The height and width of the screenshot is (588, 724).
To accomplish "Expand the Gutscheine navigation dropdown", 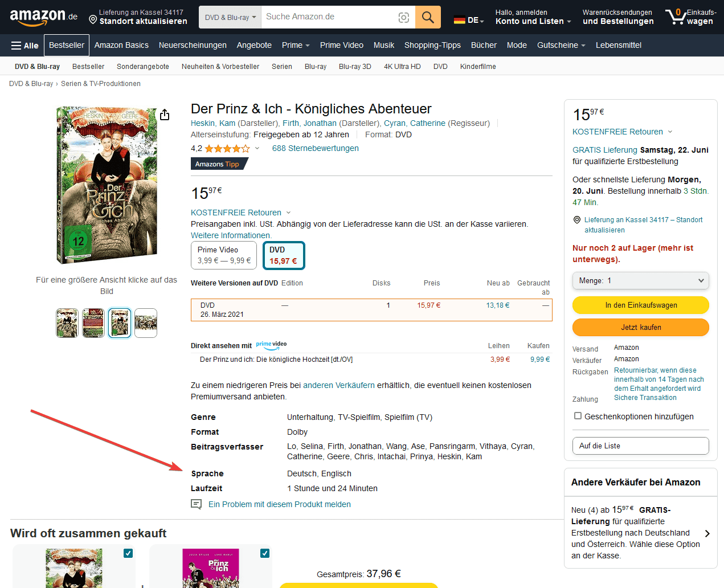I will [x=561, y=46].
